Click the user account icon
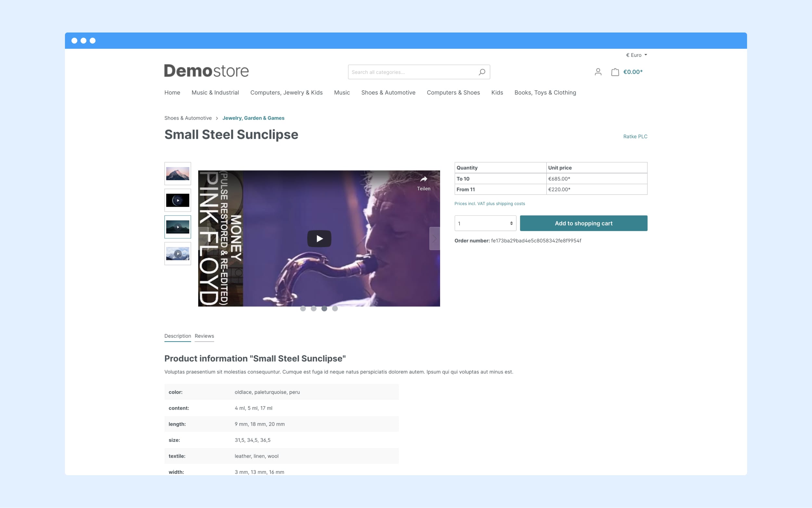The image size is (812, 508). [x=598, y=72]
